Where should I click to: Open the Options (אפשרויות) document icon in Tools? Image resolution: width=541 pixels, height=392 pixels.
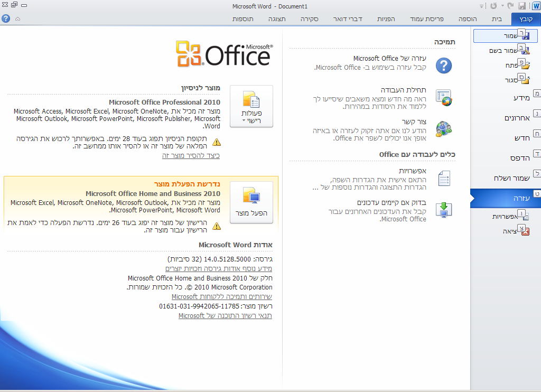444,179
